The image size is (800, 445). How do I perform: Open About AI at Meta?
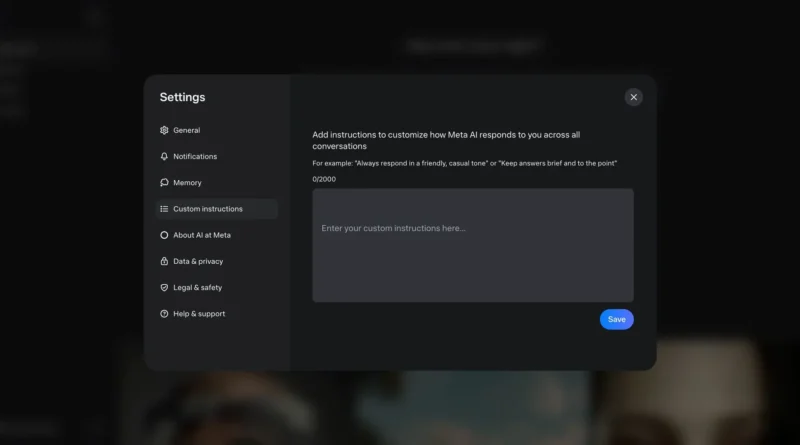[217, 235]
